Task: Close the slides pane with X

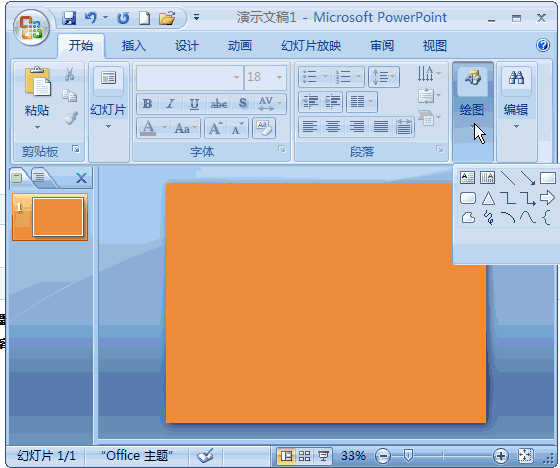Action: point(81,178)
